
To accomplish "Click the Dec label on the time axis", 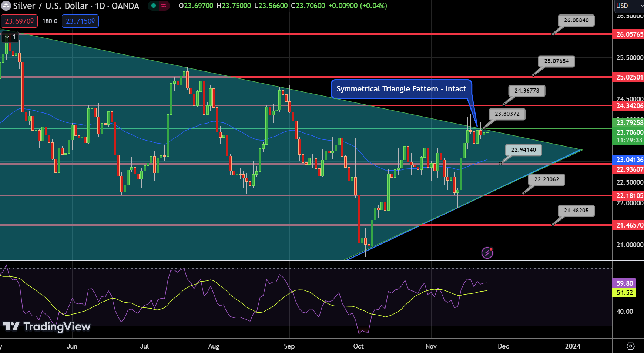I will (503, 346).
